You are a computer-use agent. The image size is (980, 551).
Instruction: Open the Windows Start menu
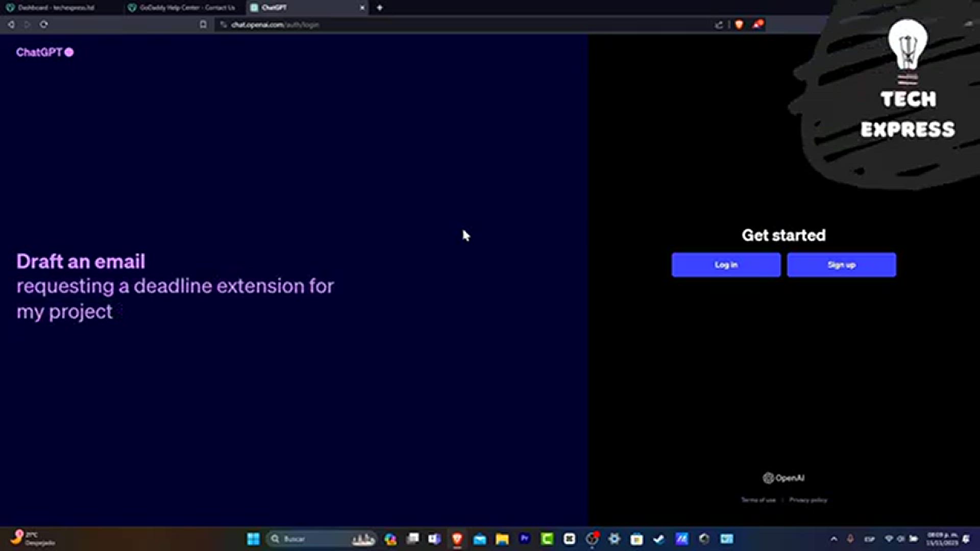coord(253,539)
